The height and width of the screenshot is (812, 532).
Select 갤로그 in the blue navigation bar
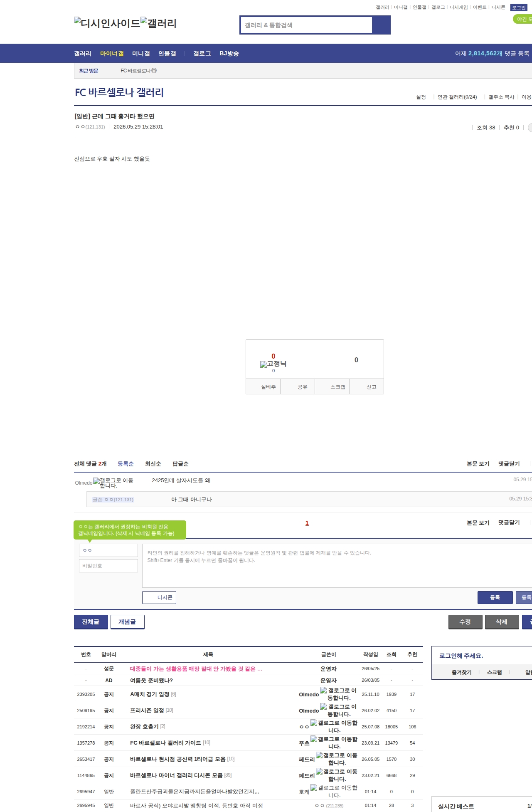[202, 53]
